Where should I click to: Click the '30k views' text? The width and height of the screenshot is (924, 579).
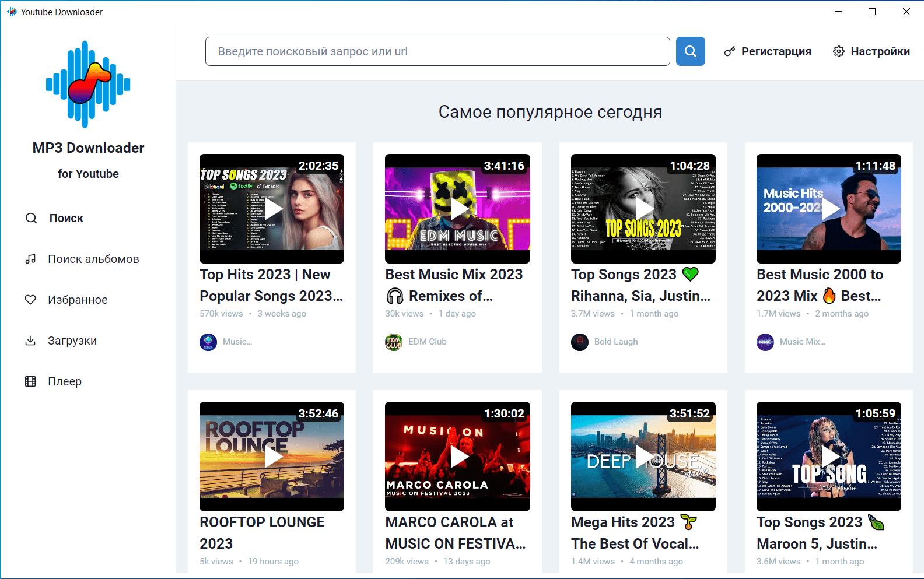[x=404, y=314]
